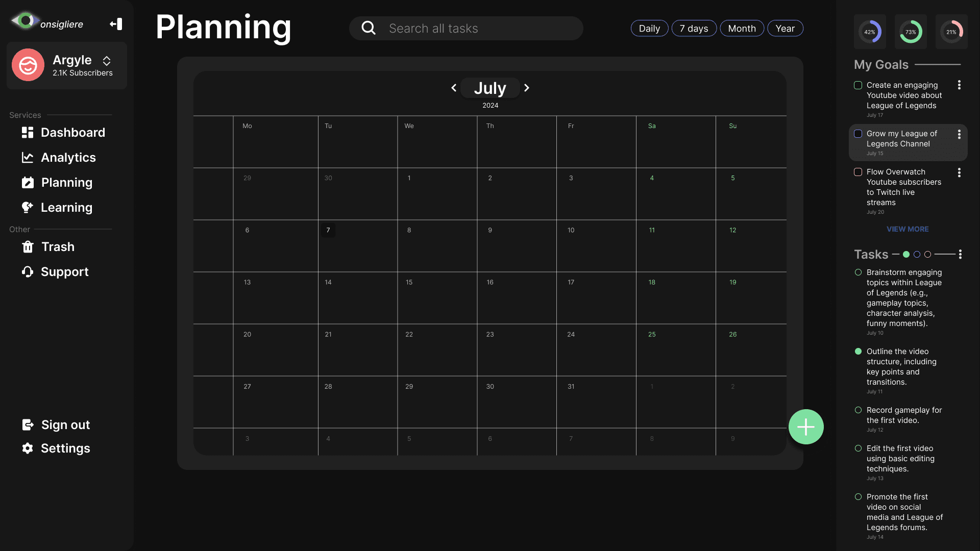This screenshot has width=980, height=551.
Task: Switch to the 7 days view
Action: pos(694,29)
